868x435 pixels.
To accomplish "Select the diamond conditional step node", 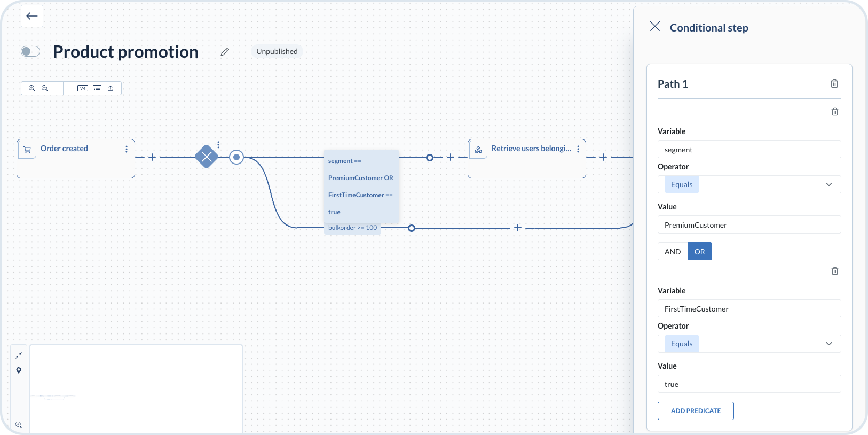I will (207, 157).
